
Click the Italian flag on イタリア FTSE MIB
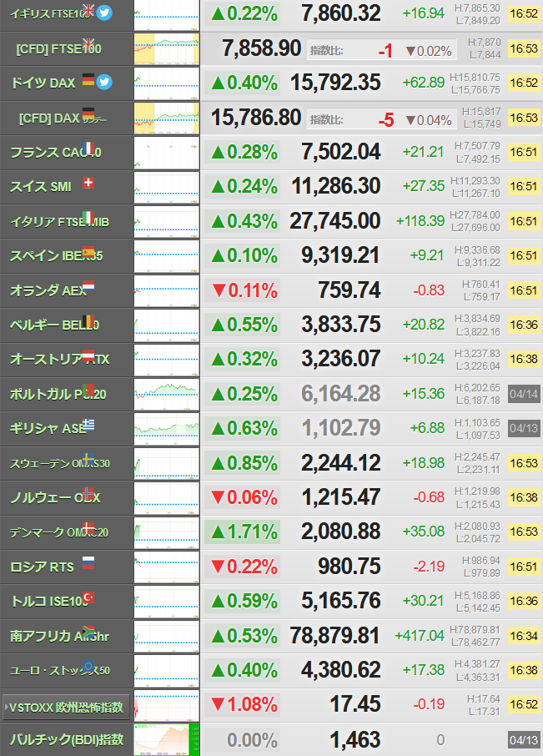pos(88,217)
